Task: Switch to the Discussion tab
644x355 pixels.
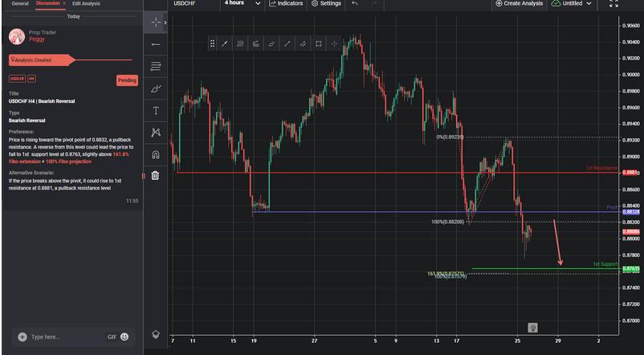Action: point(47,3)
